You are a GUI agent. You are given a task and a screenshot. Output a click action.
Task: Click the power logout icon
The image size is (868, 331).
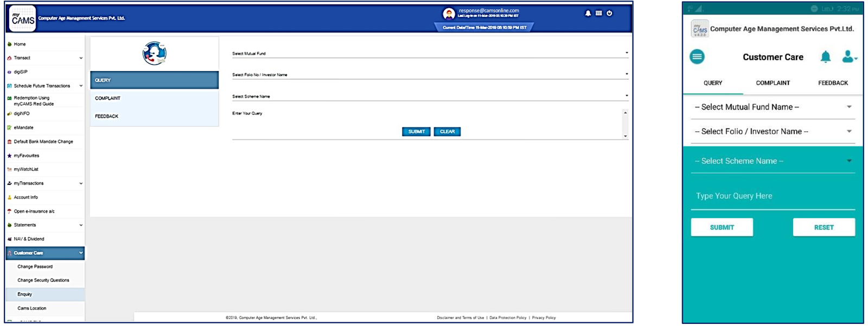[x=609, y=14]
